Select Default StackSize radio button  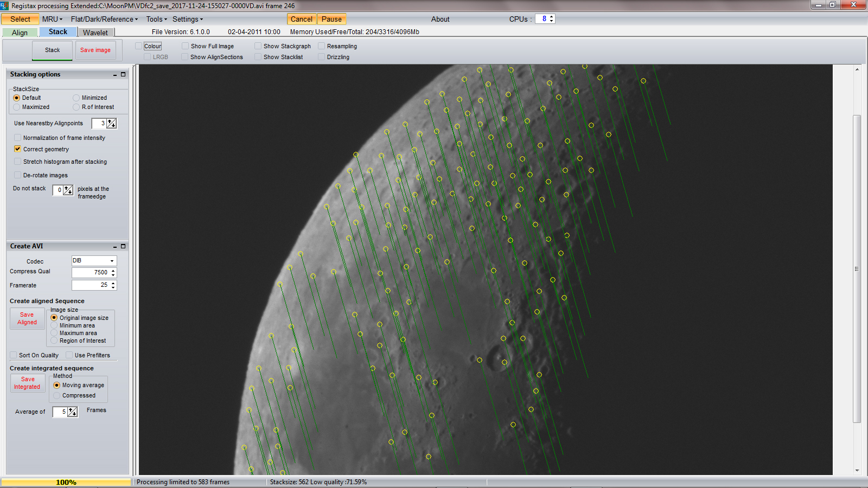tap(16, 98)
